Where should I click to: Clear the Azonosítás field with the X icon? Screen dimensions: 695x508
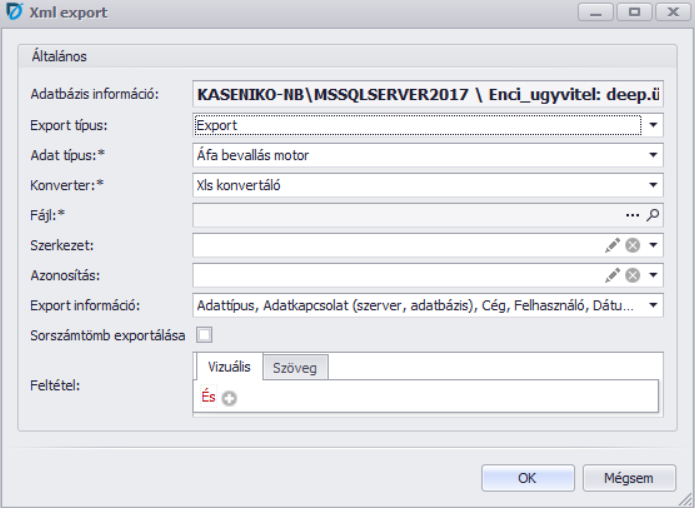point(632,275)
